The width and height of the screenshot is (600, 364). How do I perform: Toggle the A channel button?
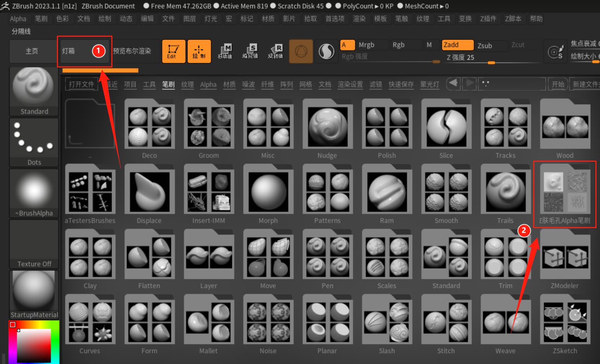point(347,45)
